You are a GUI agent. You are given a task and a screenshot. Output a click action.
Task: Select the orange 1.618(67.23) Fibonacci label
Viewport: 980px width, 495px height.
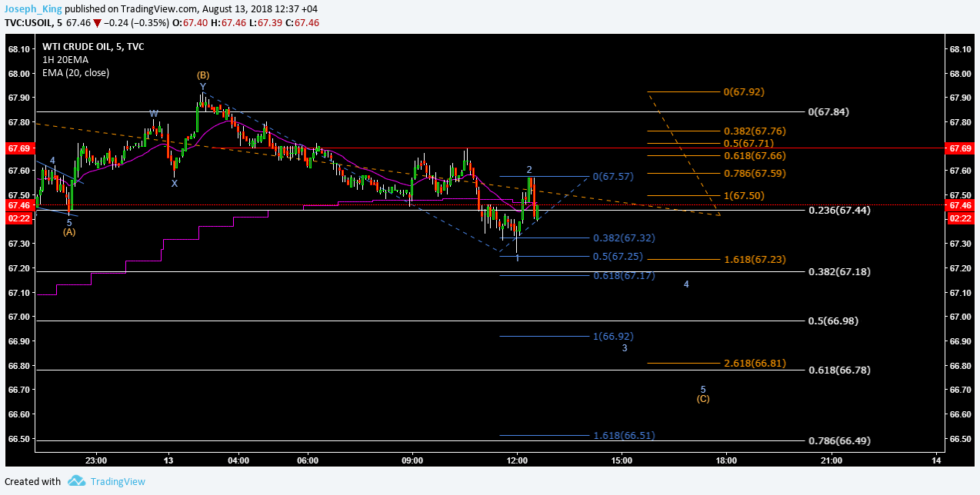755,260
